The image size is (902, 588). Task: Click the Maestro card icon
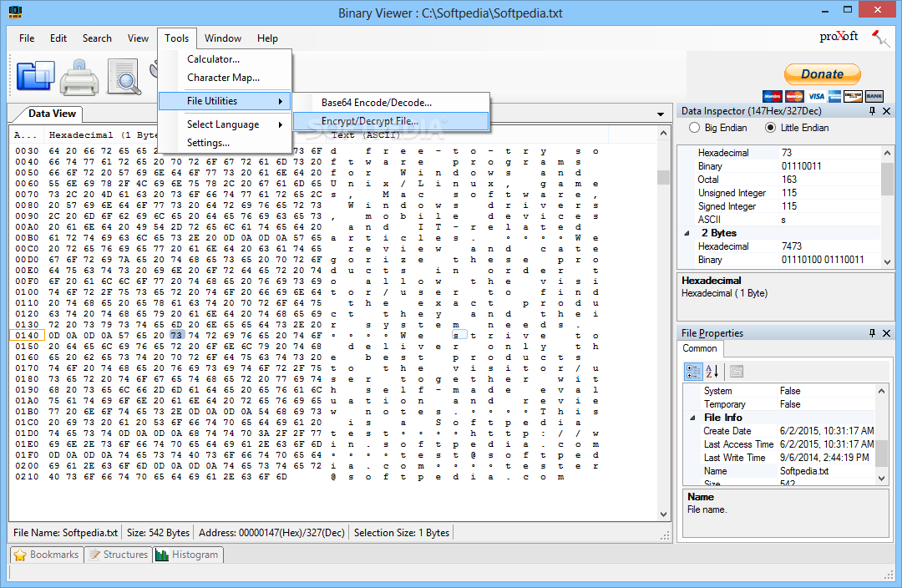tap(772, 97)
